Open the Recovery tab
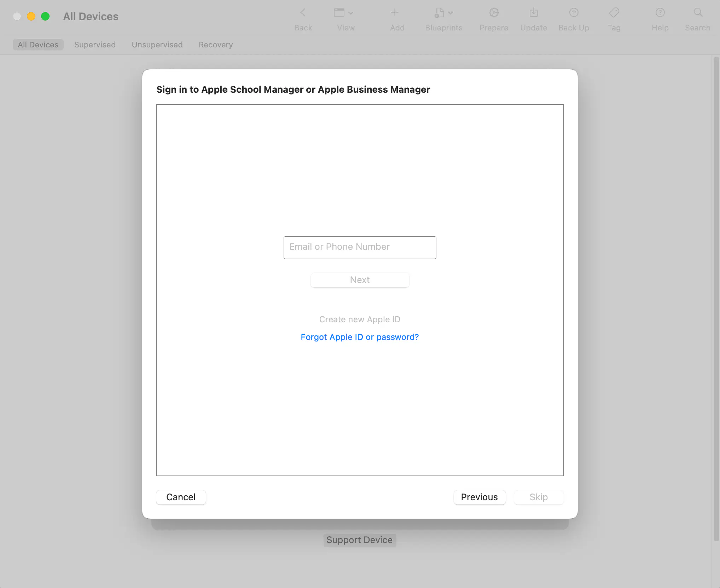Image resolution: width=720 pixels, height=588 pixels. coord(215,45)
